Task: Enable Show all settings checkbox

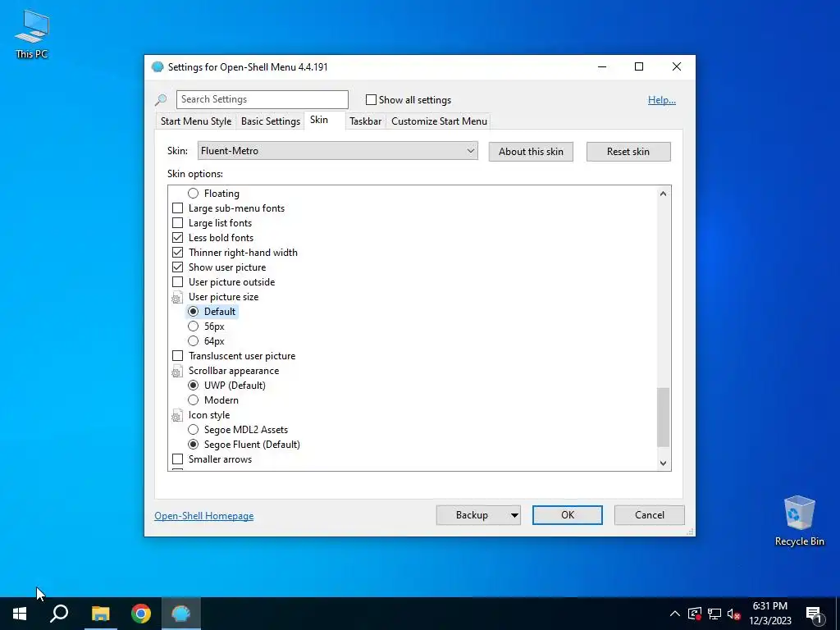Action: pyautogui.click(x=371, y=99)
